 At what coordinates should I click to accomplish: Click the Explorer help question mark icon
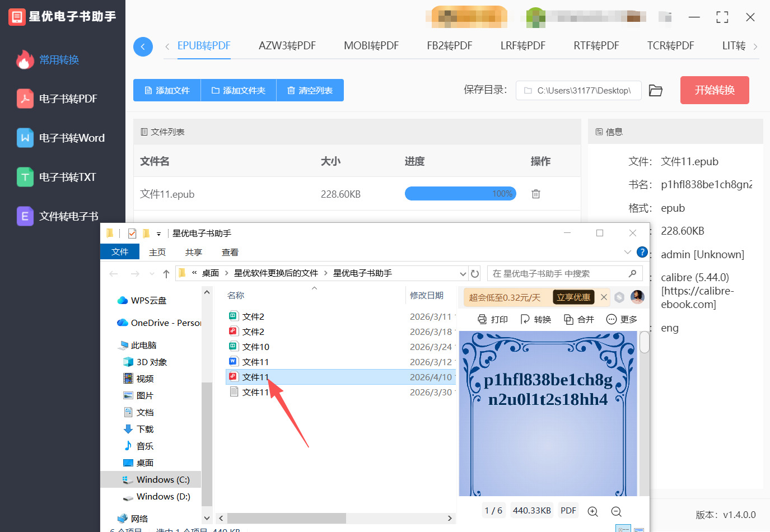pos(642,252)
